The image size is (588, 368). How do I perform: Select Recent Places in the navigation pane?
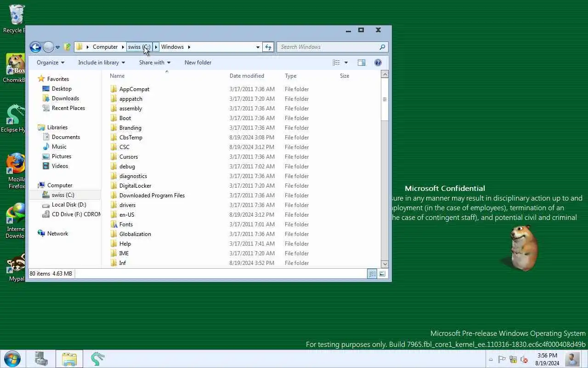68,108
